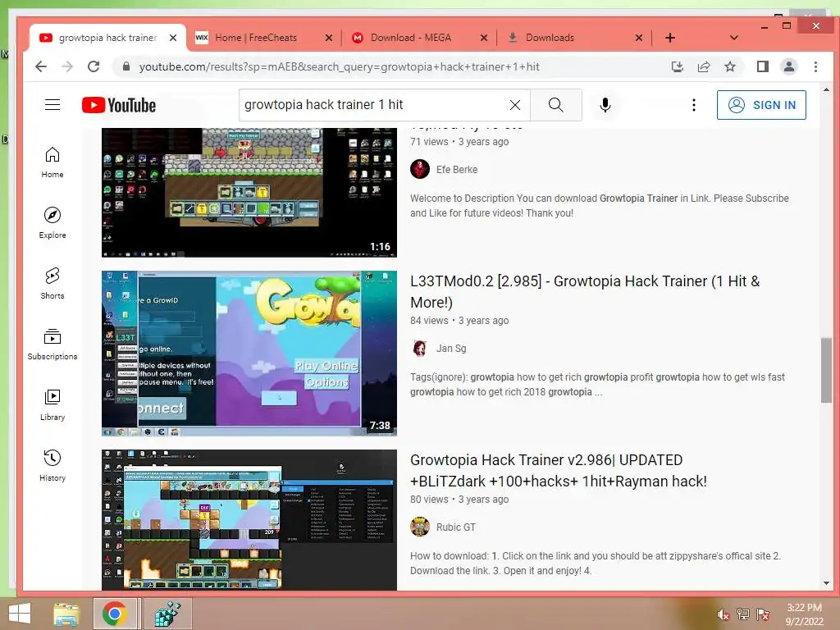Open the Efe Berke channel name
This screenshot has width=840, height=630.
457,169
